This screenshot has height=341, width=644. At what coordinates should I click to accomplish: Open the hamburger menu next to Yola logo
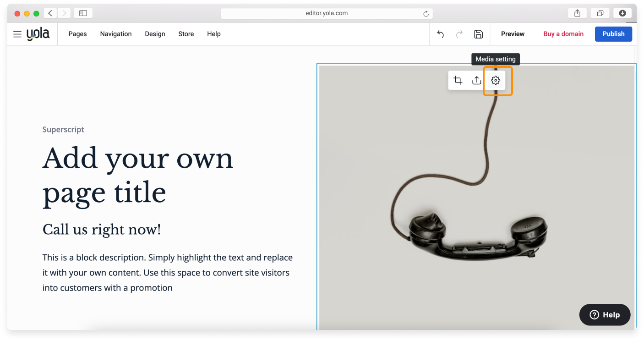[17, 33]
